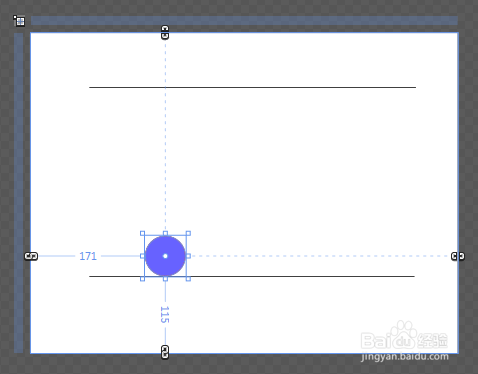The height and width of the screenshot is (374, 478).
Task: Click the grid column header bar at top
Action: [244, 21]
